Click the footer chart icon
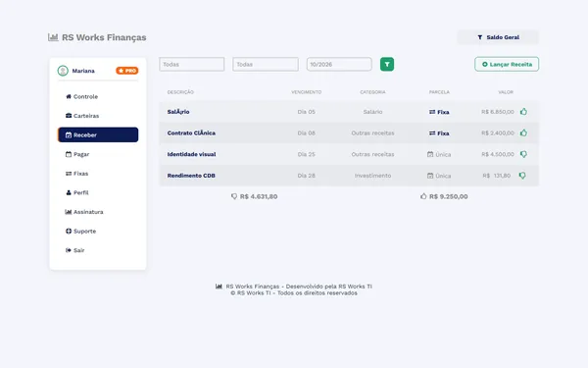The image size is (588, 368). 219,287
